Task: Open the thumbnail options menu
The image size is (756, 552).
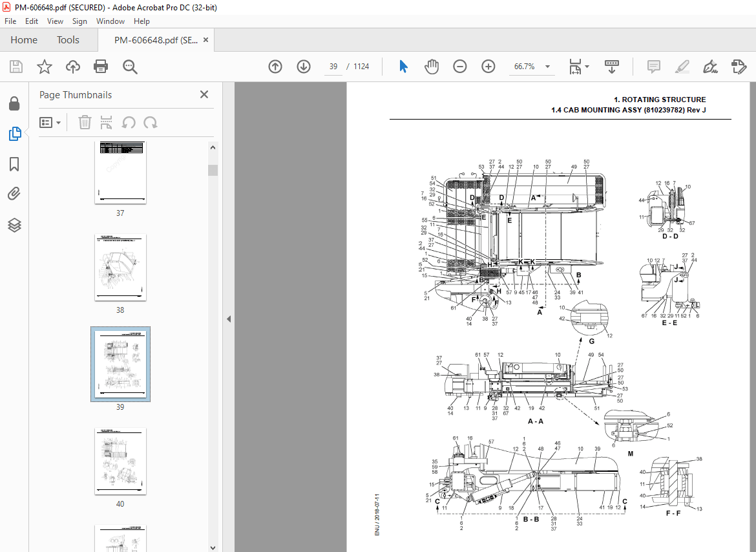Action: 50,122
